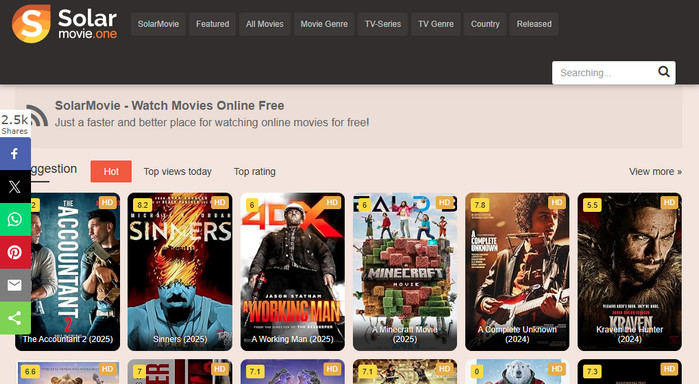This screenshot has height=384, width=699.
Task: Click the SolarMovie logo icon
Action: pos(31,24)
